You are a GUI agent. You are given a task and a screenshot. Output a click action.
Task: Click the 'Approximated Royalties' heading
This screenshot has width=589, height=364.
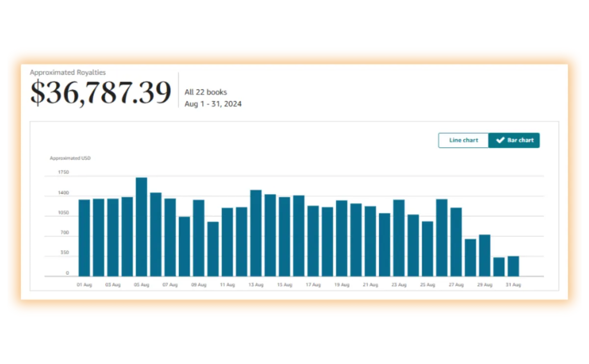click(x=68, y=72)
